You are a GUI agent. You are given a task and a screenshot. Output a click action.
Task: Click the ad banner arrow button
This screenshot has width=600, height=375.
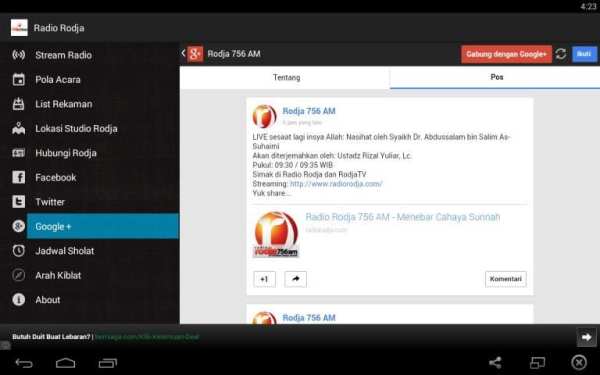(x=586, y=337)
